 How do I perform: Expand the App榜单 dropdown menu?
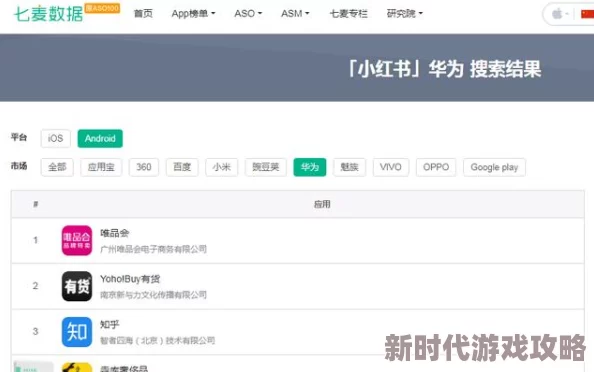[x=193, y=14]
